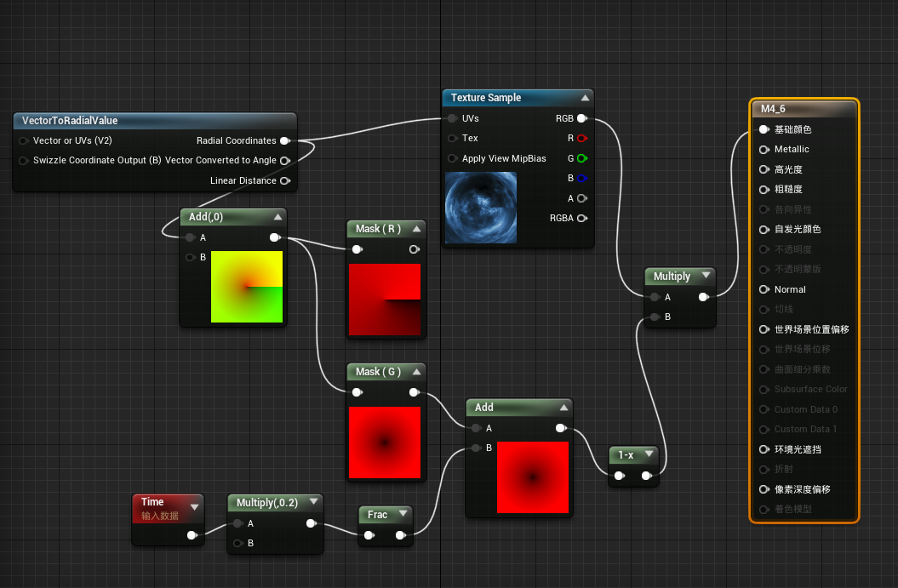Click the Normal input pin on M4_6
The height and width of the screenshot is (588, 898).
click(764, 289)
